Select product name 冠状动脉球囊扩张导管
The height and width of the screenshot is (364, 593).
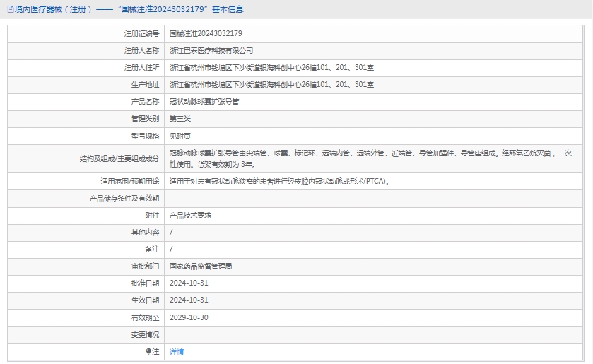pyautogui.click(x=204, y=101)
